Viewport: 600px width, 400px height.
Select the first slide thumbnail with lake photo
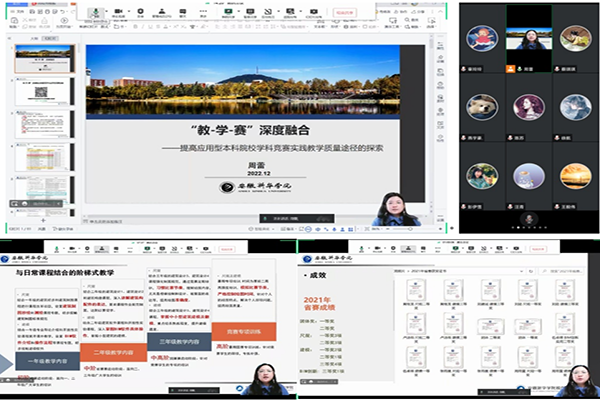point(44,56)
